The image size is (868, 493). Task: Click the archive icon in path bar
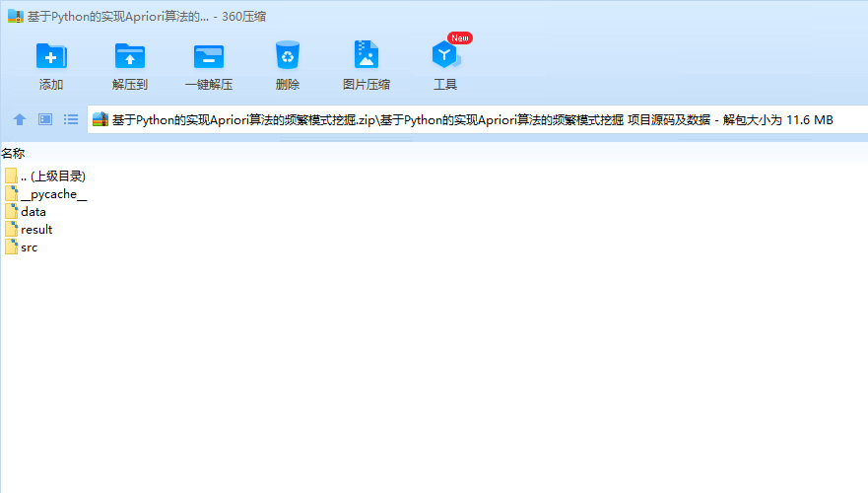100,119
